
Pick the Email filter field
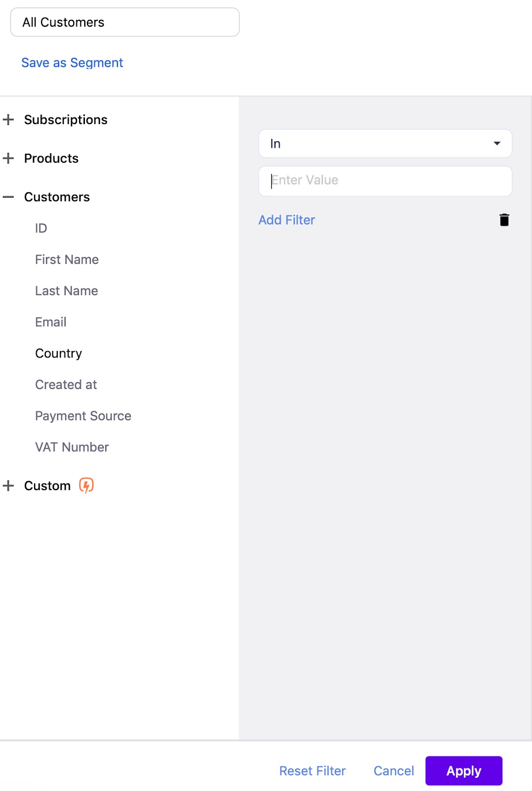pyautogui.click(x=50, y=322)
